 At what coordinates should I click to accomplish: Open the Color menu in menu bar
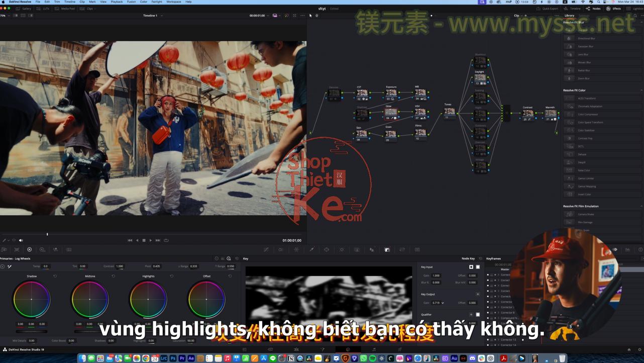143,2
